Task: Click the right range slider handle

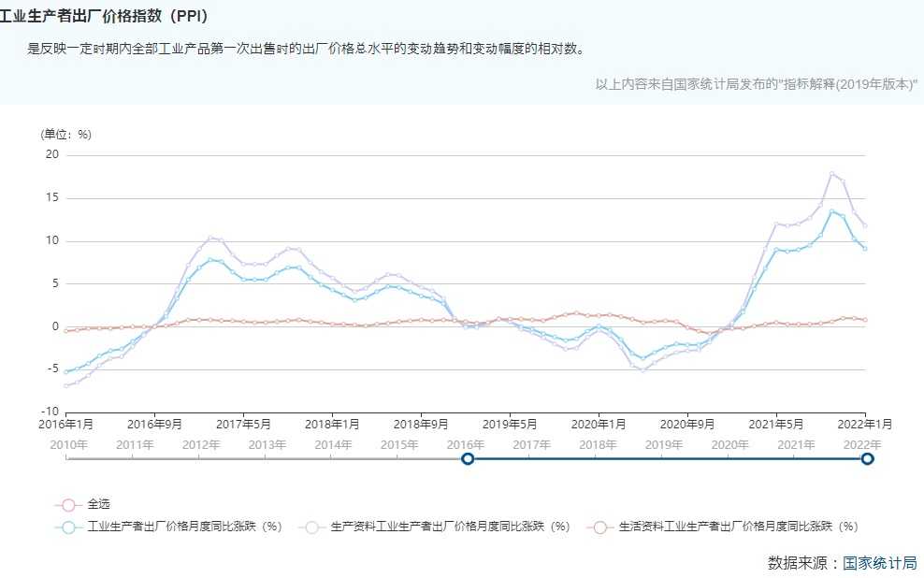Action: pos(867,458)
